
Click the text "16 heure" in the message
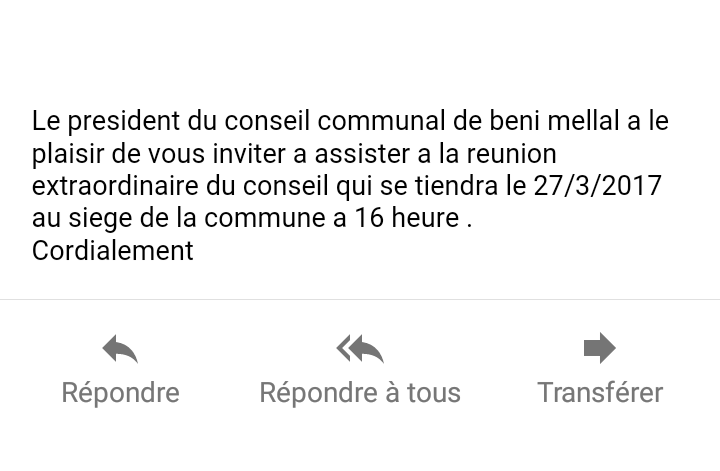[x=407, y=218]
